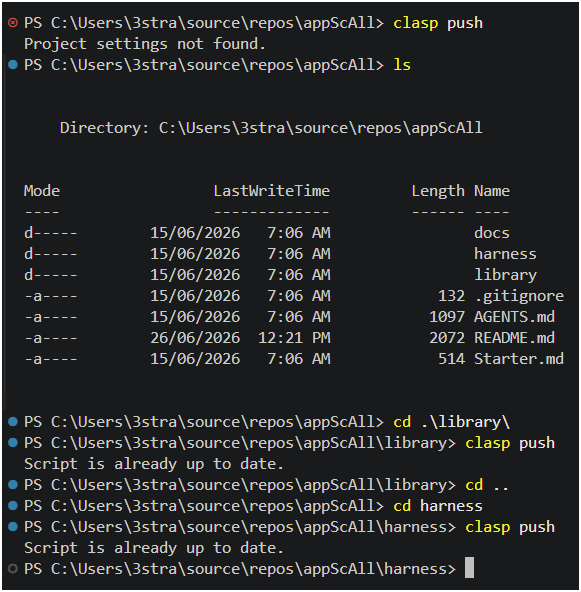Click the terminal cursor block at the last prompt

point(469,567)
